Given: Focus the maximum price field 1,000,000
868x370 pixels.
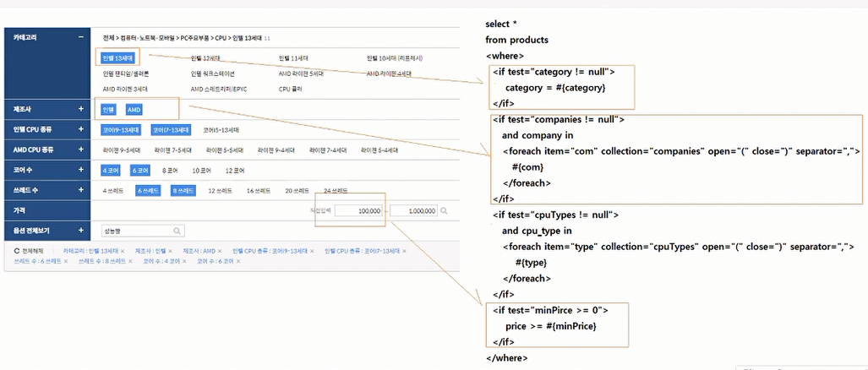Looking at the screenshot, I should point(413,210).
